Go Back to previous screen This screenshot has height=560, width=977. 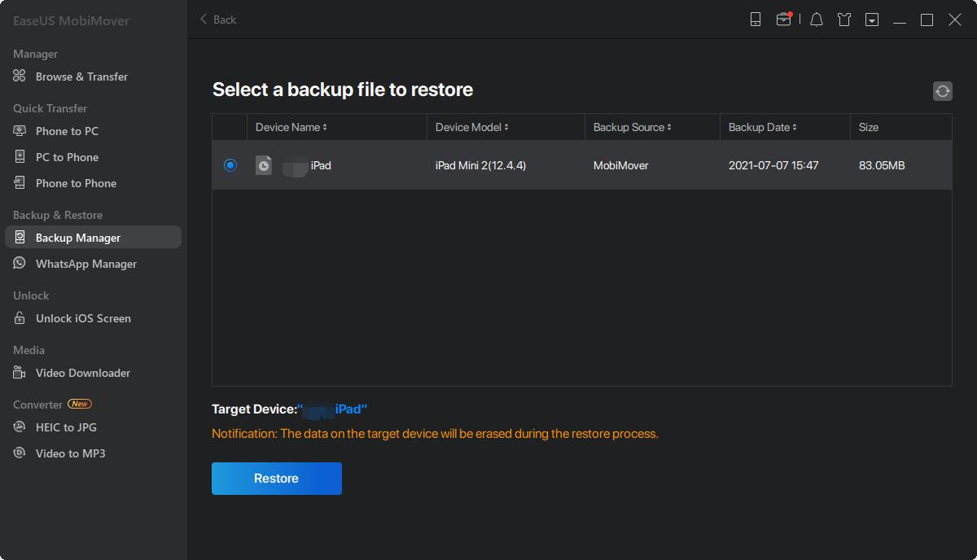(x=218, y=20)
